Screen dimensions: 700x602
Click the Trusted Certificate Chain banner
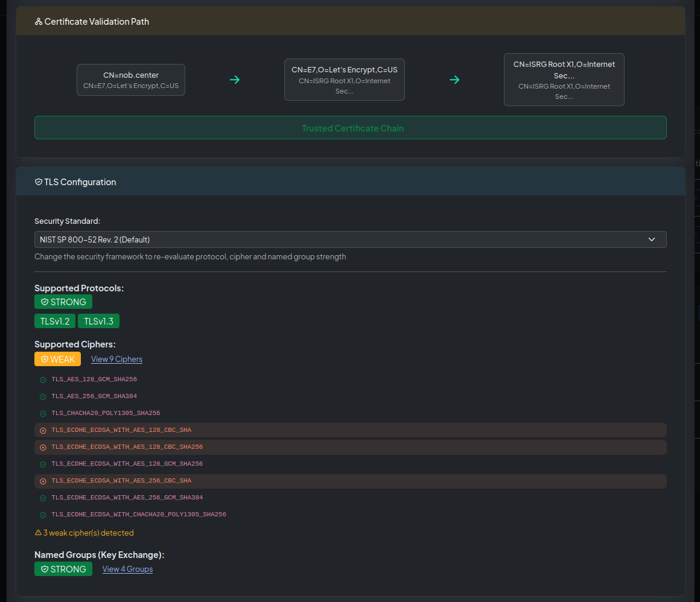351,128
